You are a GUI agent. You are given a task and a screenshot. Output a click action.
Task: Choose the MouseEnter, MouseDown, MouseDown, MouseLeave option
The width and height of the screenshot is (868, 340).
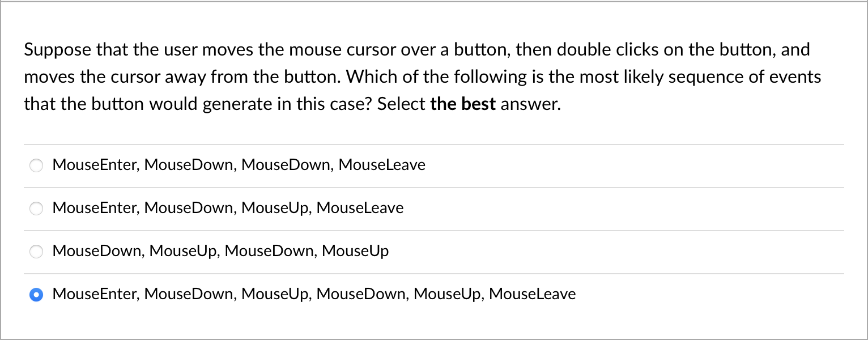pyautogui.click(x=36, y=165)
